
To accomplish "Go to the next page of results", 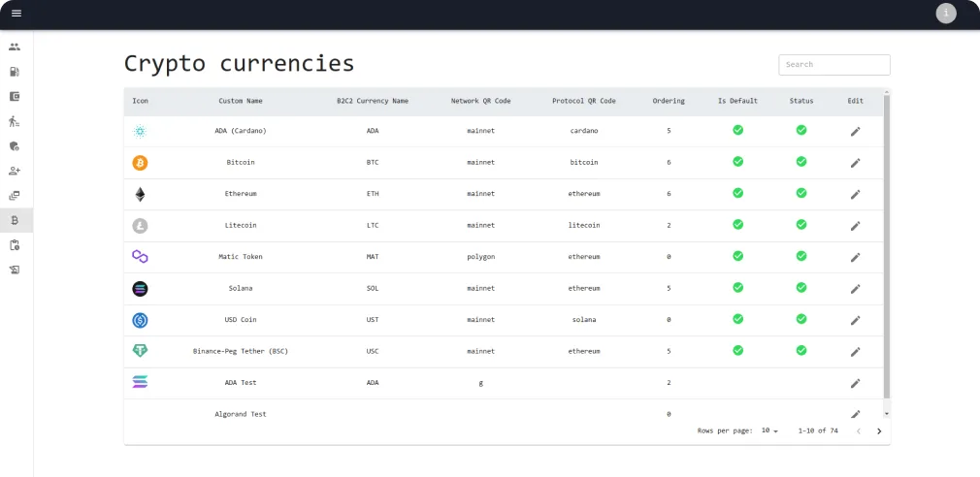I will (x=879, y=430).
